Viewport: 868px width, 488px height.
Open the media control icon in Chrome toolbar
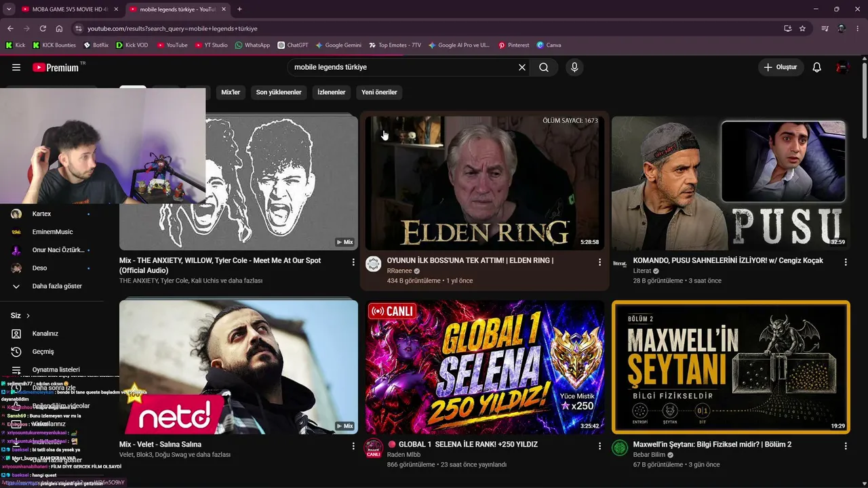[x=825, y=28]
